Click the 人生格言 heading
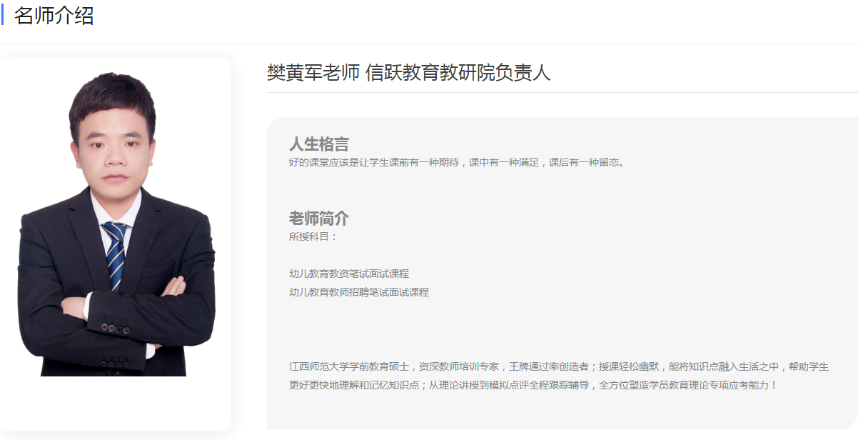868x440 pixels. click(x=319, y=144)
